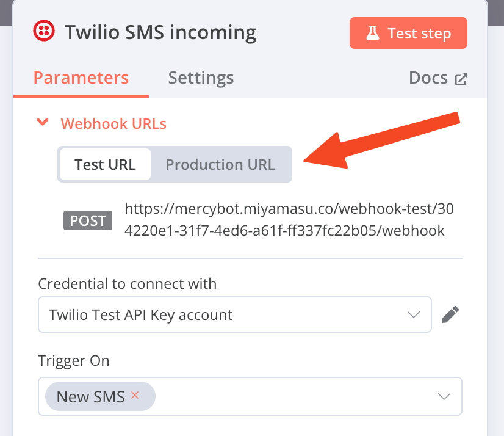The image size is (504, 436).
Task: Collapse Webhook URLs with the chevron icon
Action: pos(43,122)
